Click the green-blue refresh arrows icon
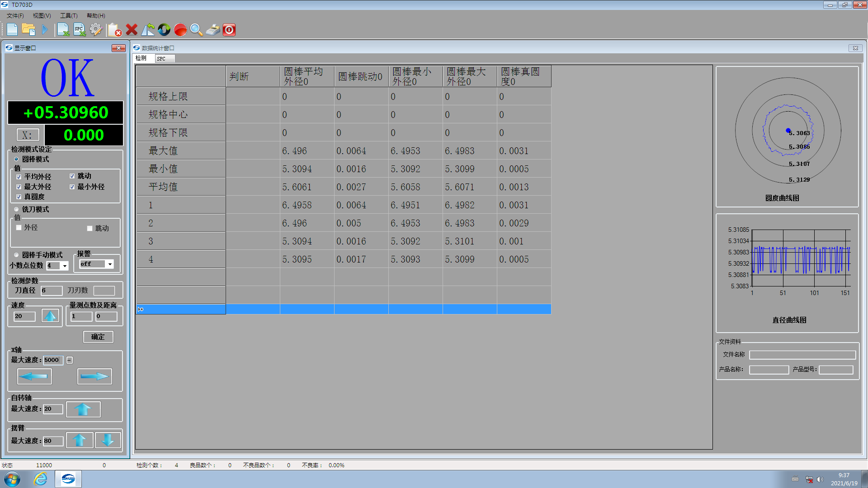This screenshot has width=868, height=488. pyautogui.click(x=164, y=30)
